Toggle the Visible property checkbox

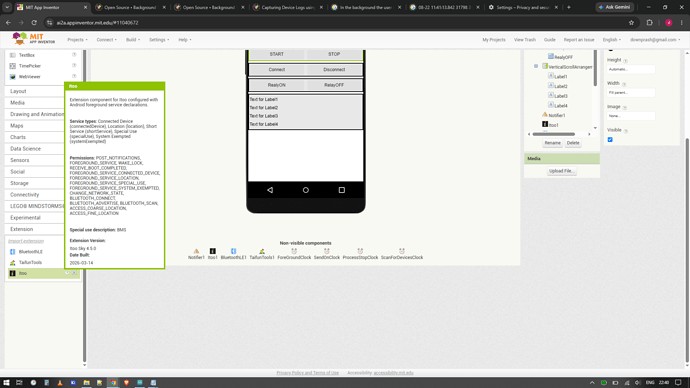pyautogui.click(x=610, y=139)
